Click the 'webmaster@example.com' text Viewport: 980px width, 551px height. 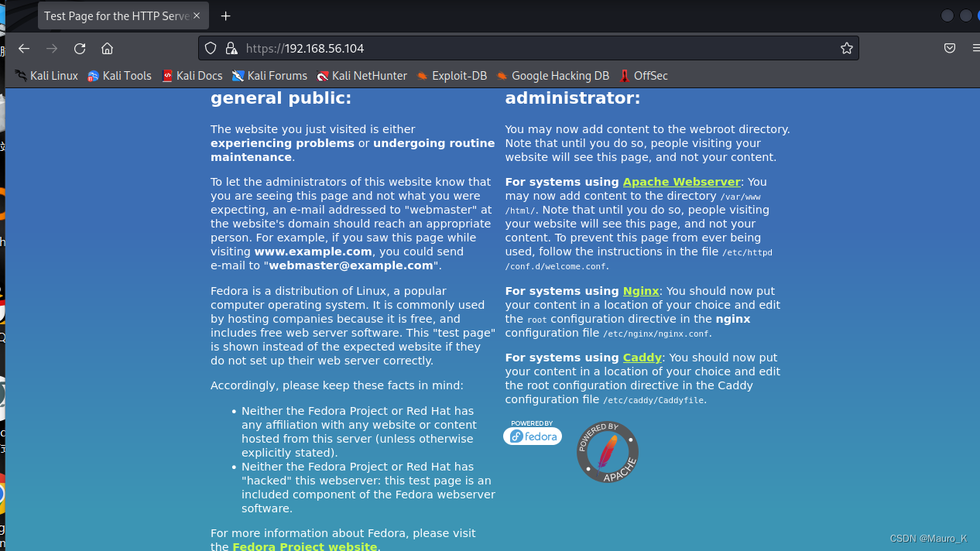click(x=351, y=265)
